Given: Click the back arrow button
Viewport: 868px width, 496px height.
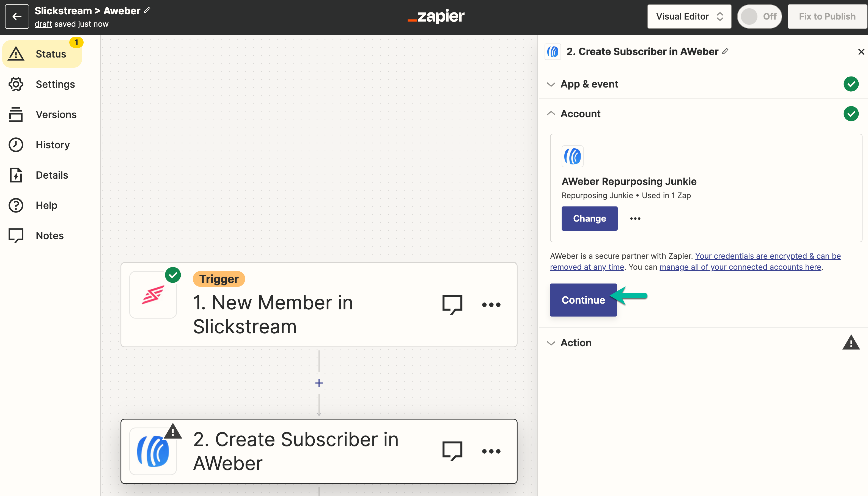Looking at the screenshot, I should (x=17, y=16).
